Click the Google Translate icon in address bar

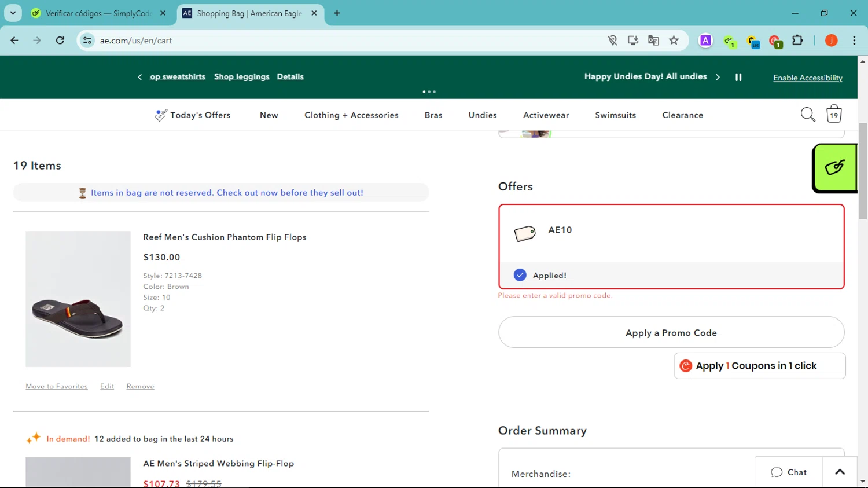pos(653,41)
